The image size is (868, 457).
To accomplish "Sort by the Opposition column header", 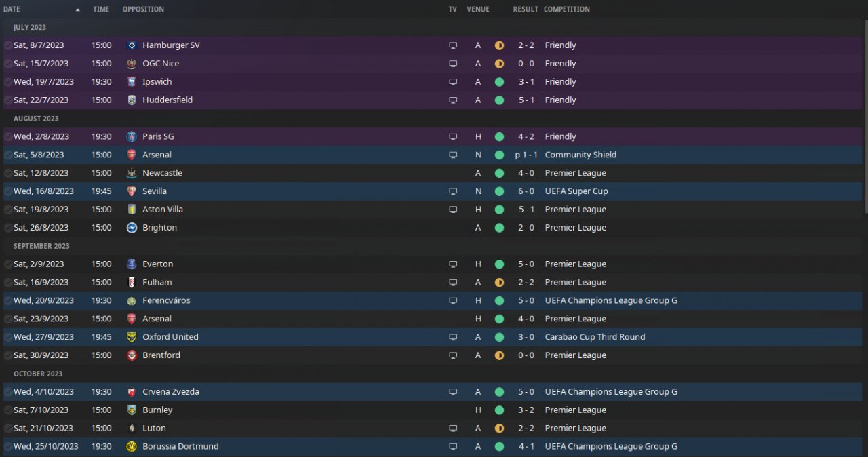I will coord(143,9).
